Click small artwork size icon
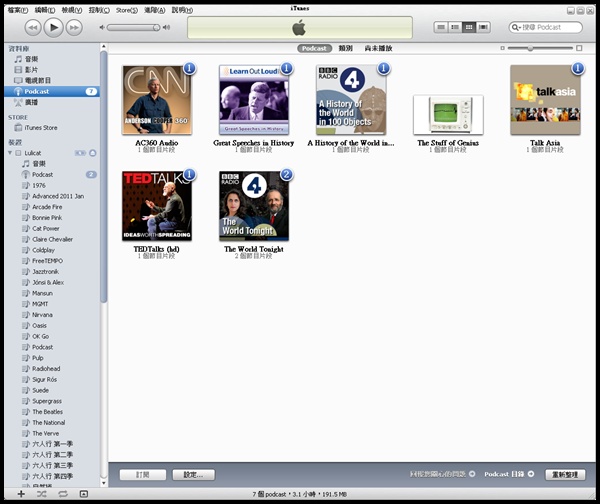Viewport: 600px width, 504px height. tap(502, 48)
